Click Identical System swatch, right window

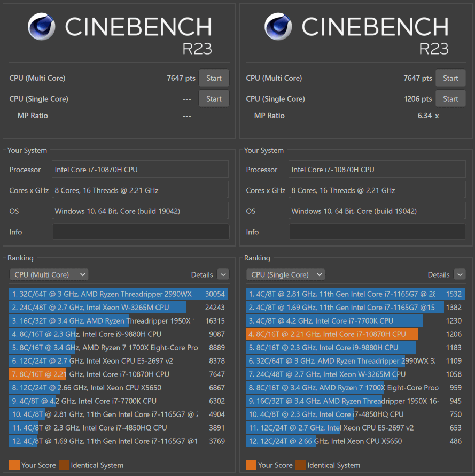(x=300, y=465)
